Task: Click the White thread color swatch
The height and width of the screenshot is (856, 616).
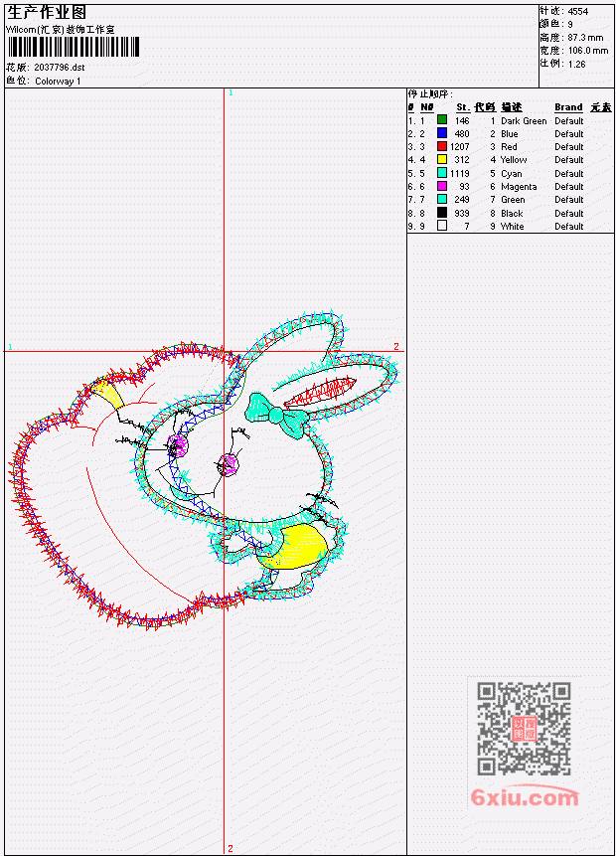Action: pos(442,226)
